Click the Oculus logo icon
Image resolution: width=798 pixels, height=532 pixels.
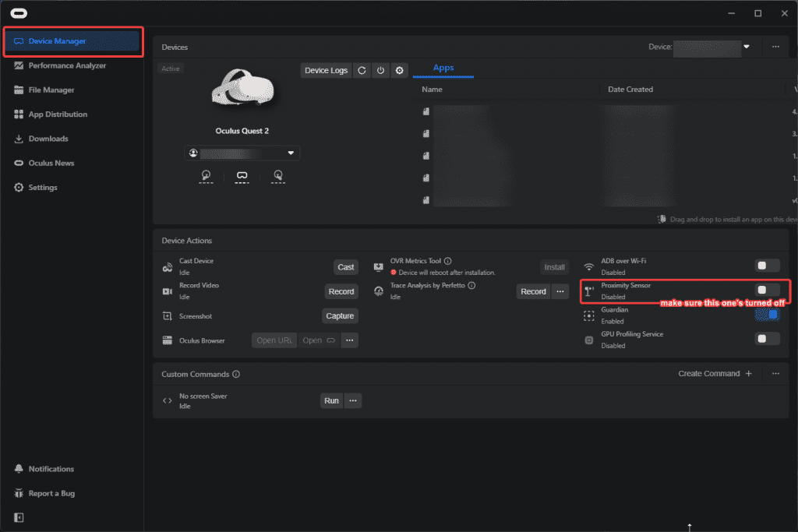19,13
